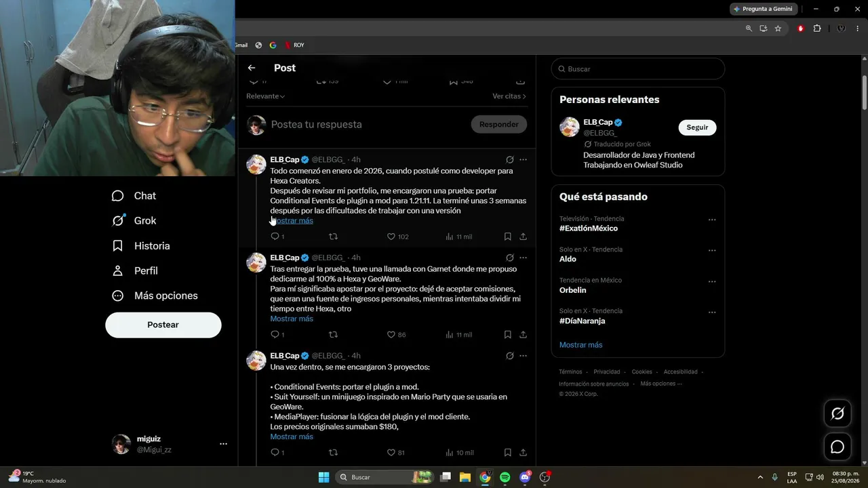Open options for the Orbelin trend
This screenshot has width=868, height=488.
[x=712, y=281]
